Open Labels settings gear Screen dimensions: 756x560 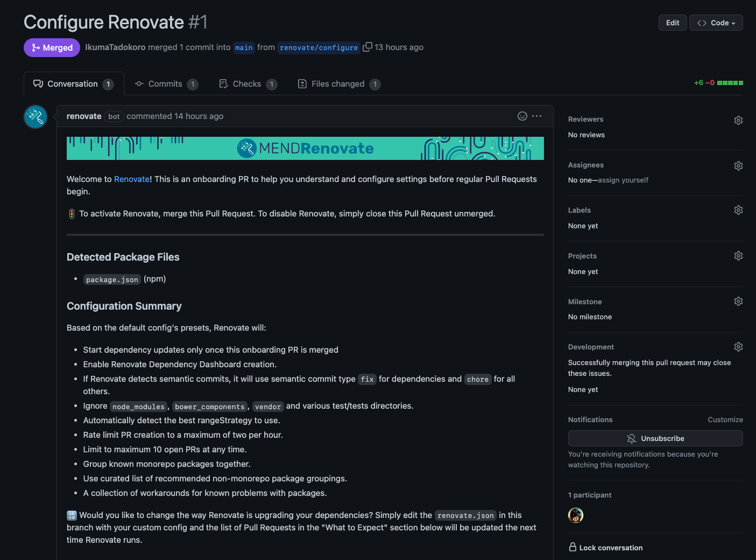pos(738,210)
